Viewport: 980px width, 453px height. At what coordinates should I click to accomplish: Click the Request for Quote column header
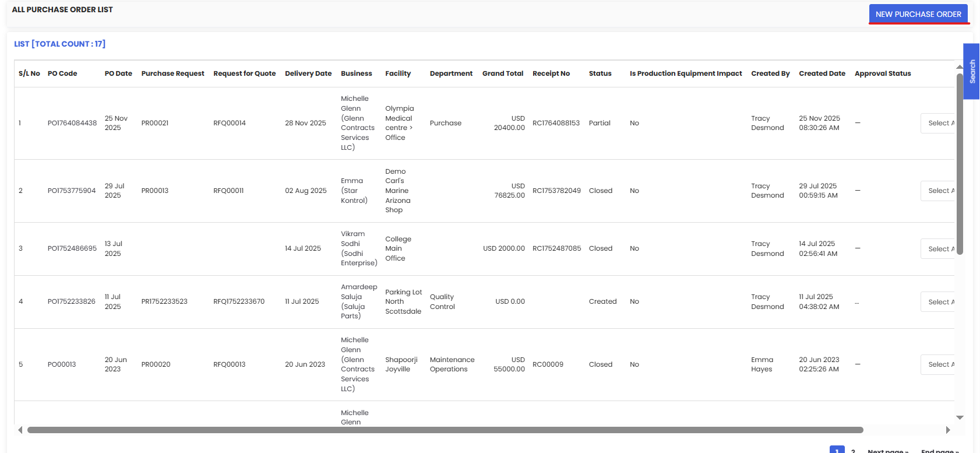coord(245,73)
